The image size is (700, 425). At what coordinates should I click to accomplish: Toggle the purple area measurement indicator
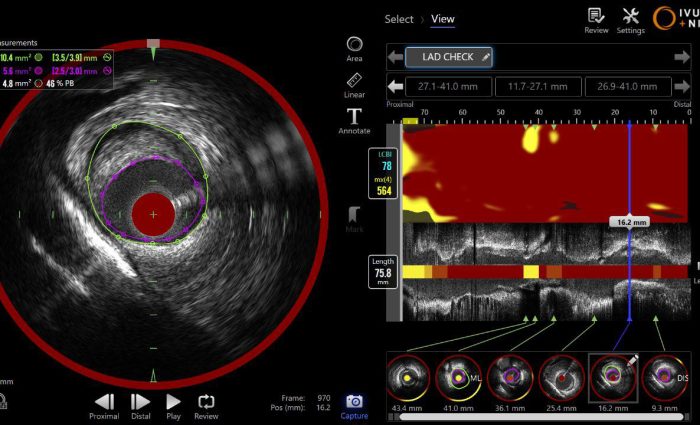pos(38,71)
